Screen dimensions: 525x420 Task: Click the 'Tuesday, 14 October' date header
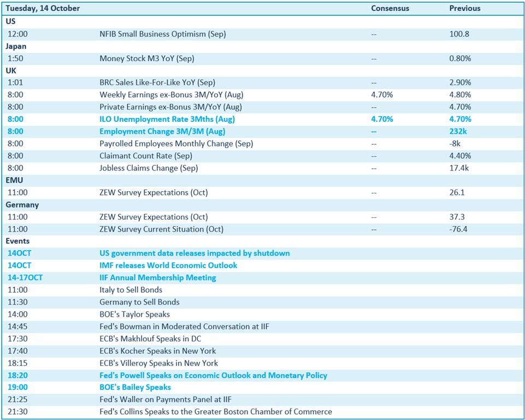point(43,9)
